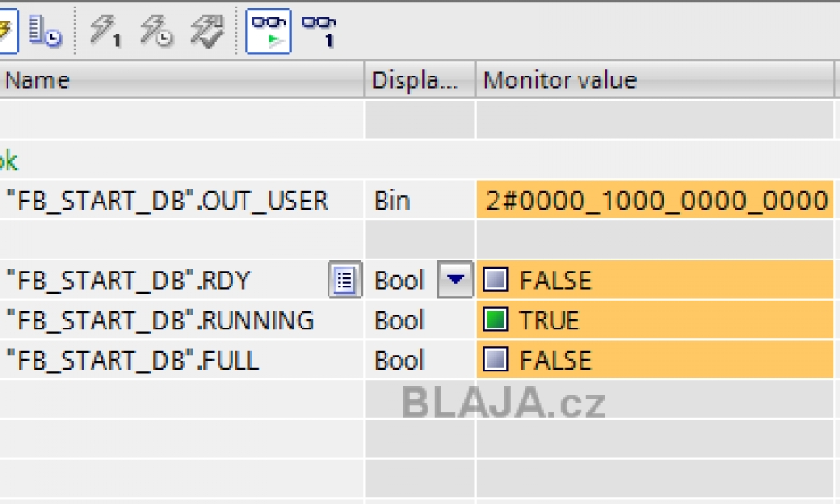
Task: Click the Display format column header
Action: coord(420,80)
